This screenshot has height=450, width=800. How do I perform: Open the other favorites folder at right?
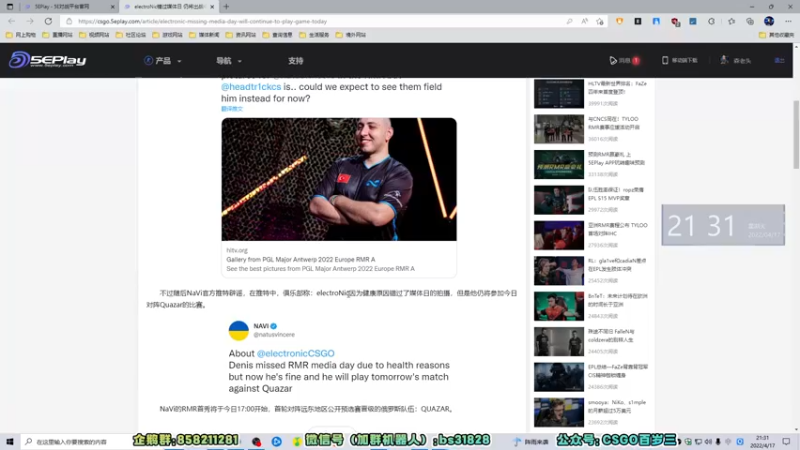(776, 35)
